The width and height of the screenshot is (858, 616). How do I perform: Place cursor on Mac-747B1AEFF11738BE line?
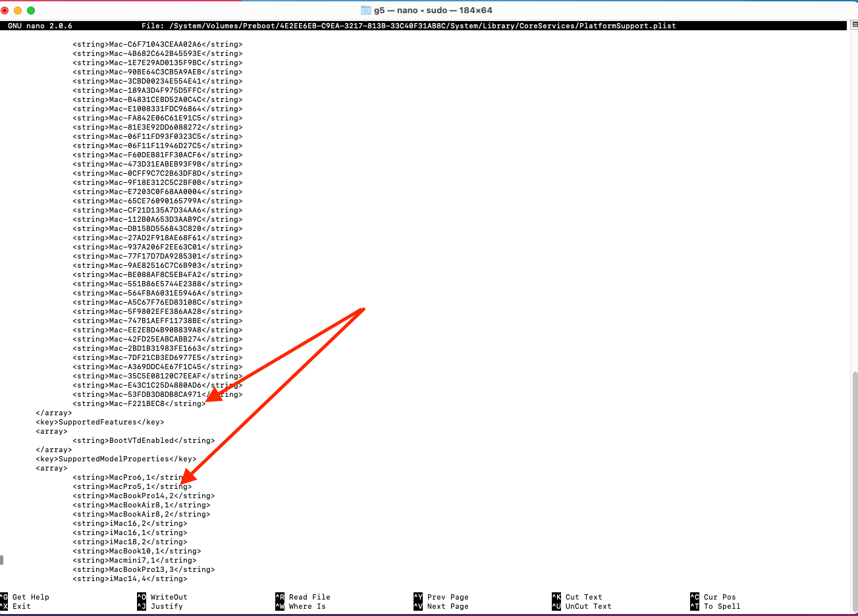click(x=157, y=321)
